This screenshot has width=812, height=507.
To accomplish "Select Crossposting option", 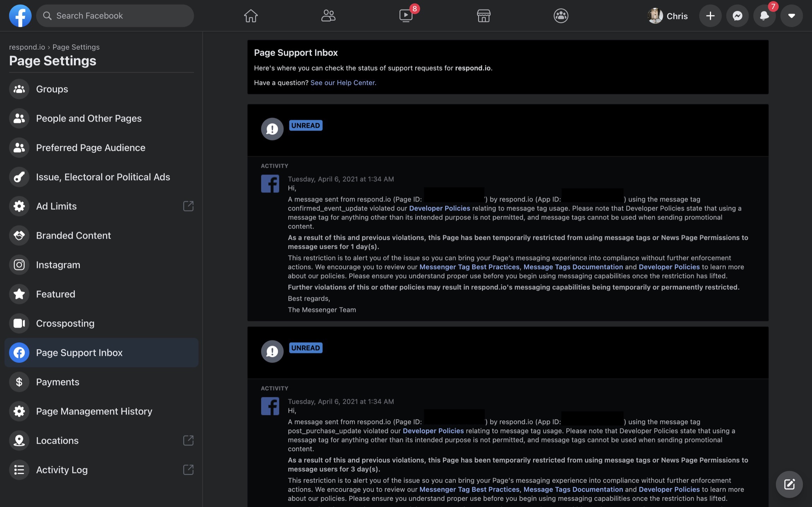I will tap(102, 323).
